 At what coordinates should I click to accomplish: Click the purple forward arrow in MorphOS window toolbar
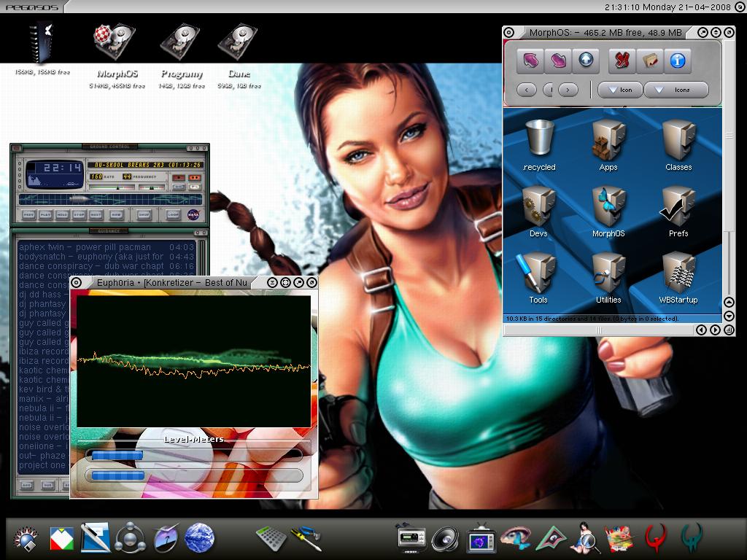pyautogui.click(x=558, y=61)
